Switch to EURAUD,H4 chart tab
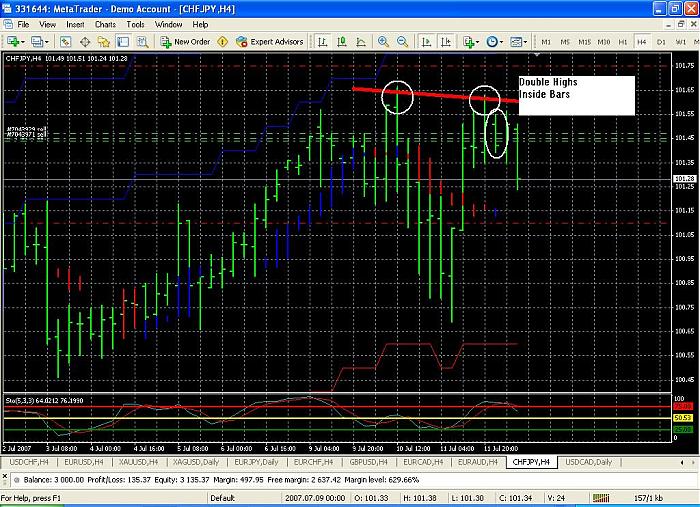 pos(478,462)
